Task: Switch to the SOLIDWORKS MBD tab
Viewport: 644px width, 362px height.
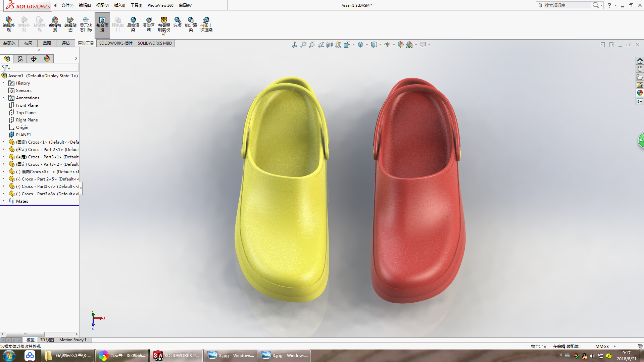Action: pos(155,43)
